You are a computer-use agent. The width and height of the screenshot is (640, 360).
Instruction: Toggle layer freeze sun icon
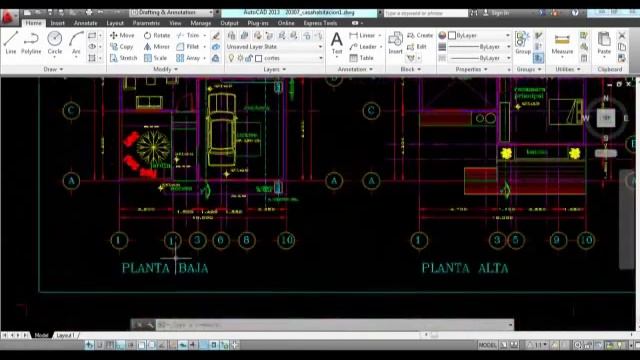(x=240, y=58)
